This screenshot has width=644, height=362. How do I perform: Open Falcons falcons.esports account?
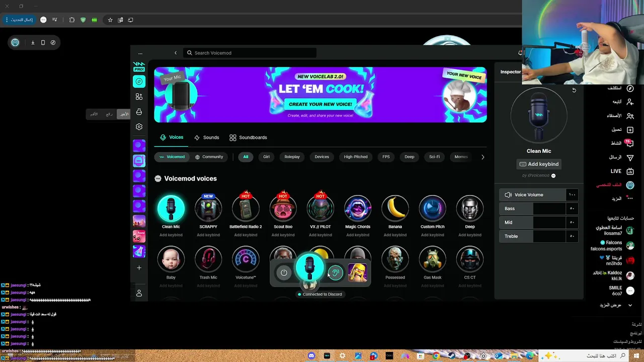[613, 245]
